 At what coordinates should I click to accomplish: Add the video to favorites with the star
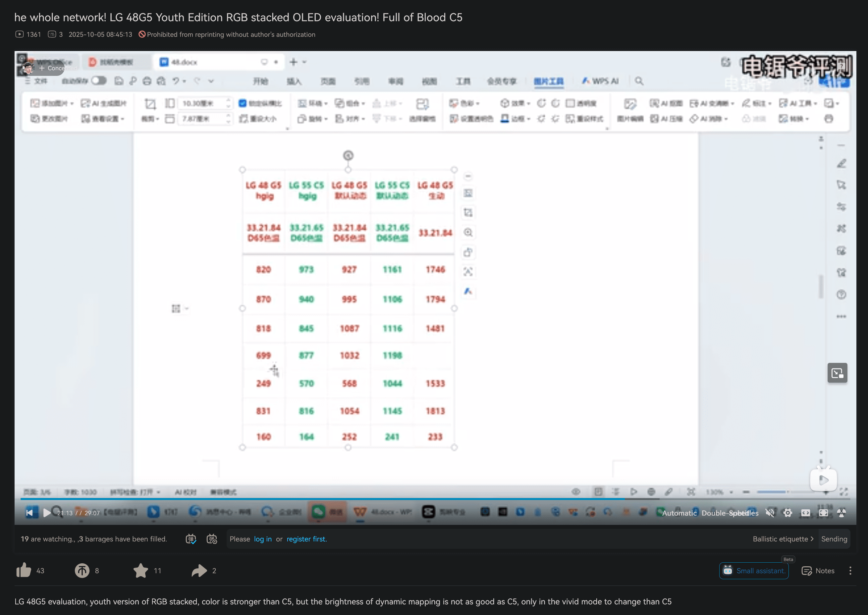point(141,570)
